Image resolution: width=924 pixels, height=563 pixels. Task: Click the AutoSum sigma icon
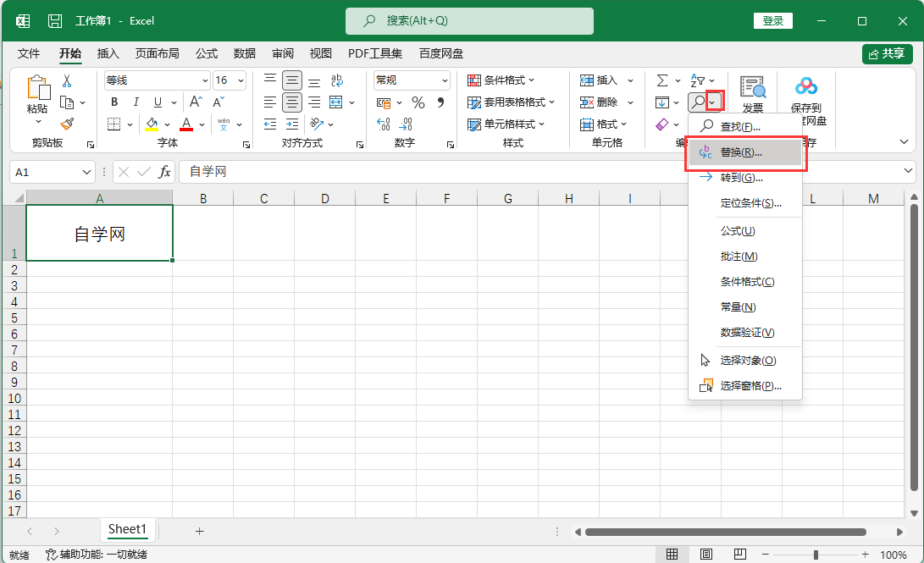(662, 80)
